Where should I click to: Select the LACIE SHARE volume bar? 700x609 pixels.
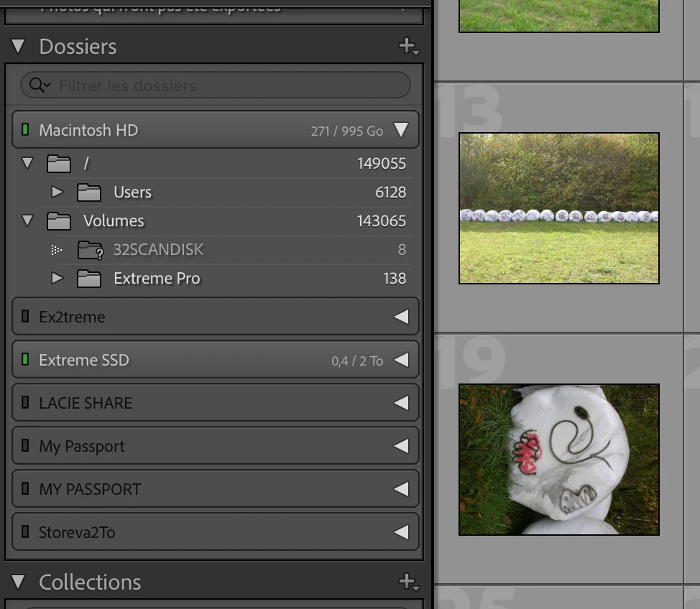pyautogui.click(x=215, y=402)
